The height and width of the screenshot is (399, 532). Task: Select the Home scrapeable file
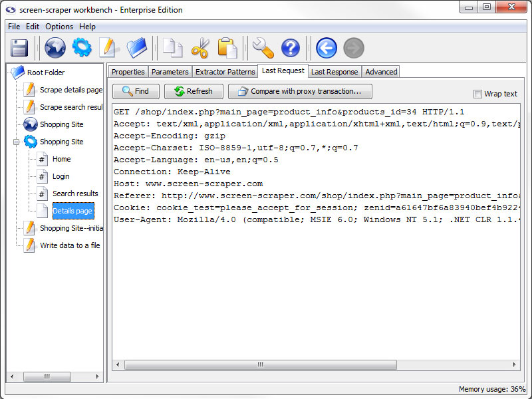61,159
